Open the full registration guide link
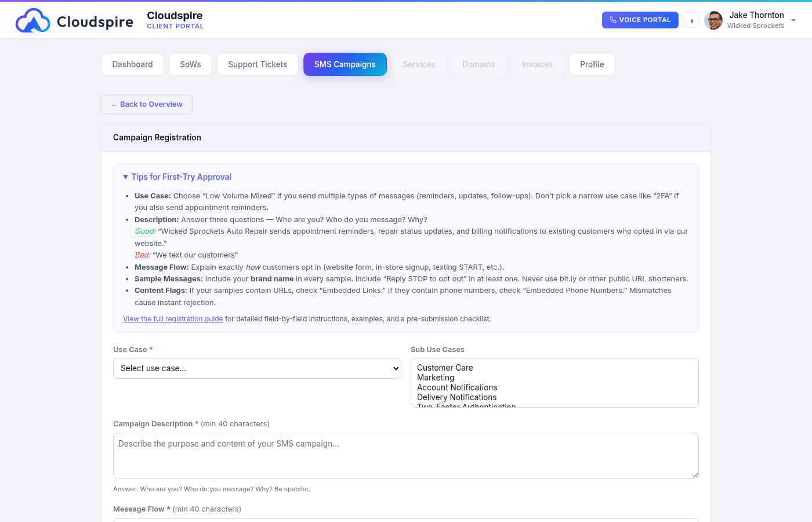The height and width of the screenshot is (522, 812). (x=173, y=319)
